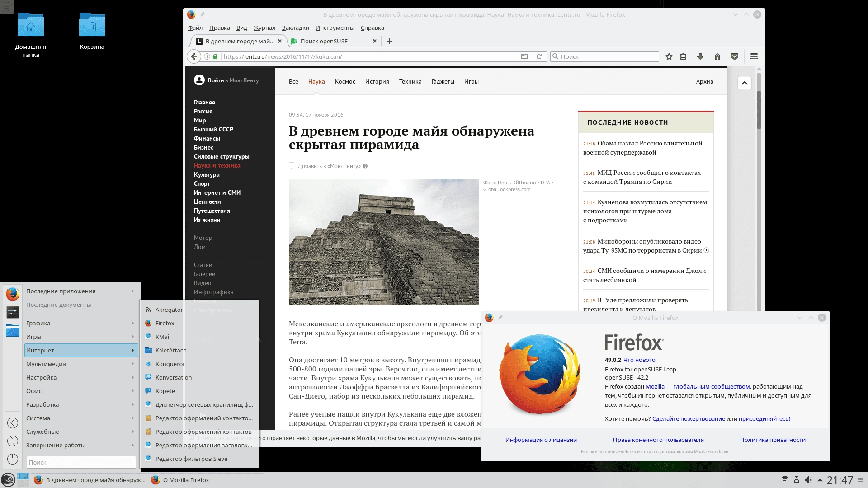Open the Firefox hamburger menu
Image resolution: width=868 pixels, height=488 pixels.
tap(754, 56)
